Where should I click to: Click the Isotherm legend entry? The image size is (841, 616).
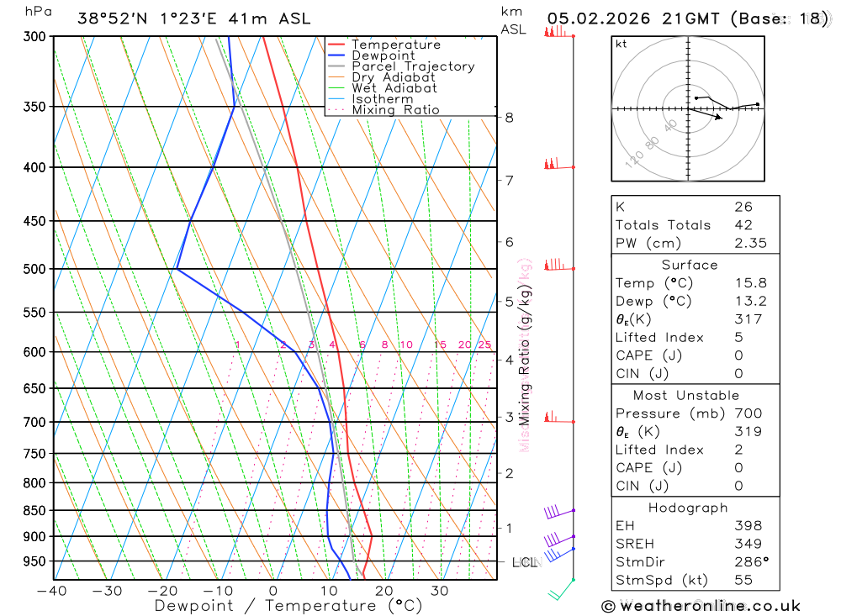click(370, 98)
